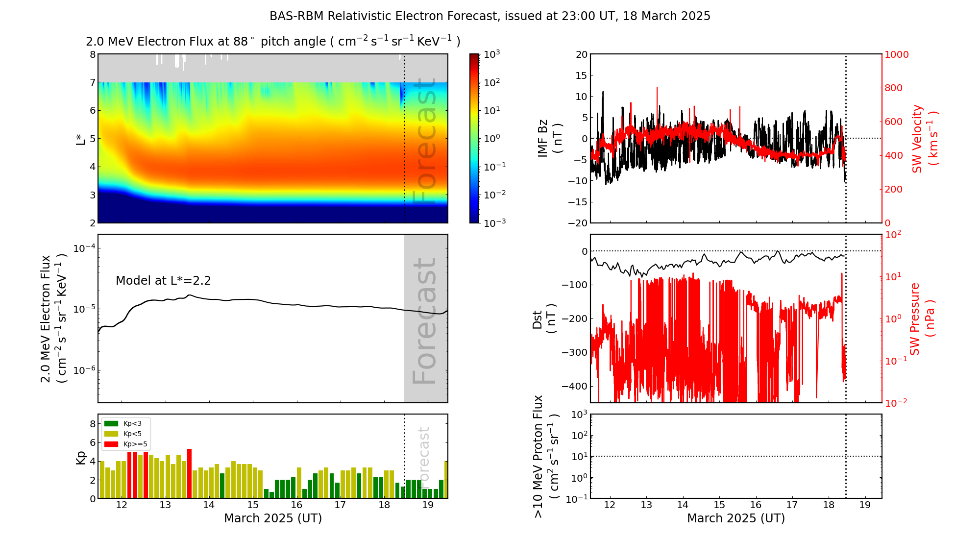The width and height of the screenshot is (980, 539).
Task: Click the 'March 2025 (UT)' label under proton chart
Action: coord(735,518)
